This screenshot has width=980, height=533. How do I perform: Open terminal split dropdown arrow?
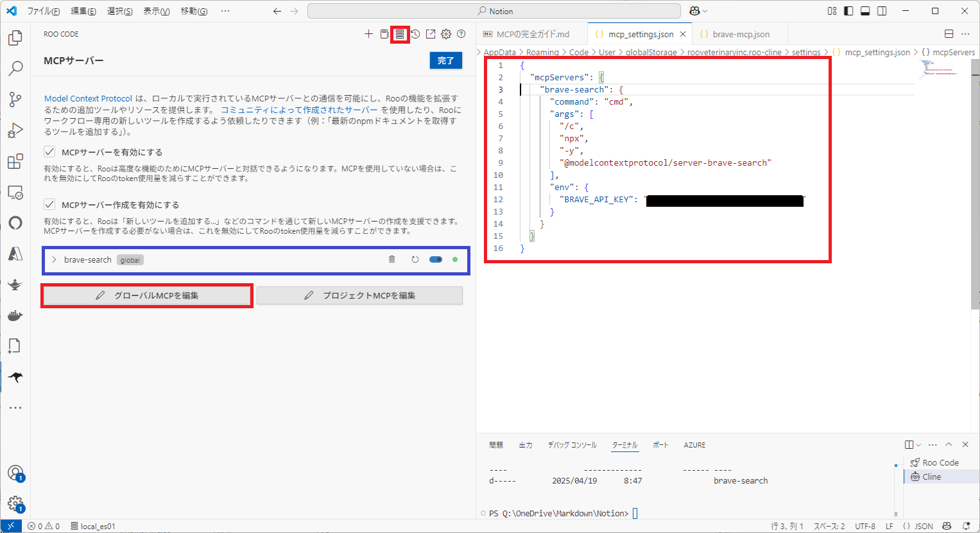pyautogui.click(x=918, y=444)
